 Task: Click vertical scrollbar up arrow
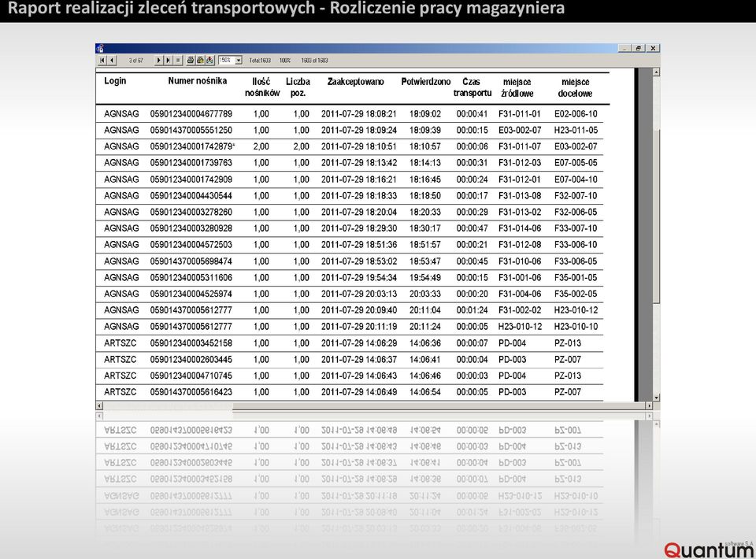point(656,72)
